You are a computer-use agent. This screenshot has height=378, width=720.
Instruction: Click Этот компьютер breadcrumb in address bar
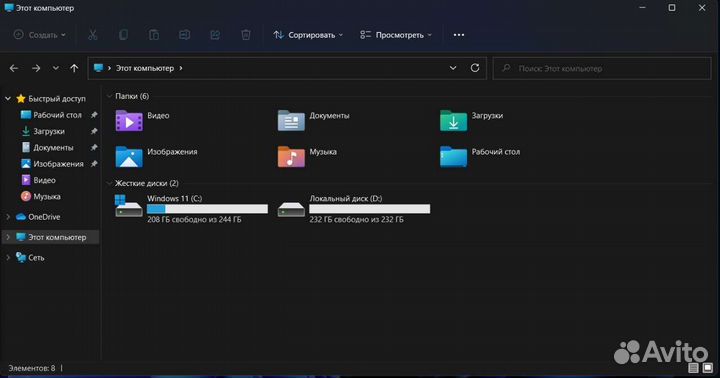point(145,68)
